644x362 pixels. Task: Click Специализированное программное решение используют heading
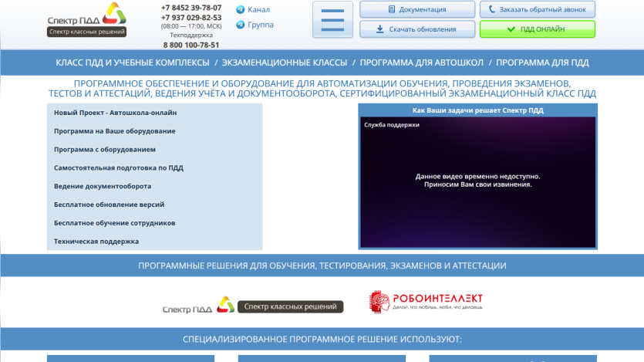[322, 339]
